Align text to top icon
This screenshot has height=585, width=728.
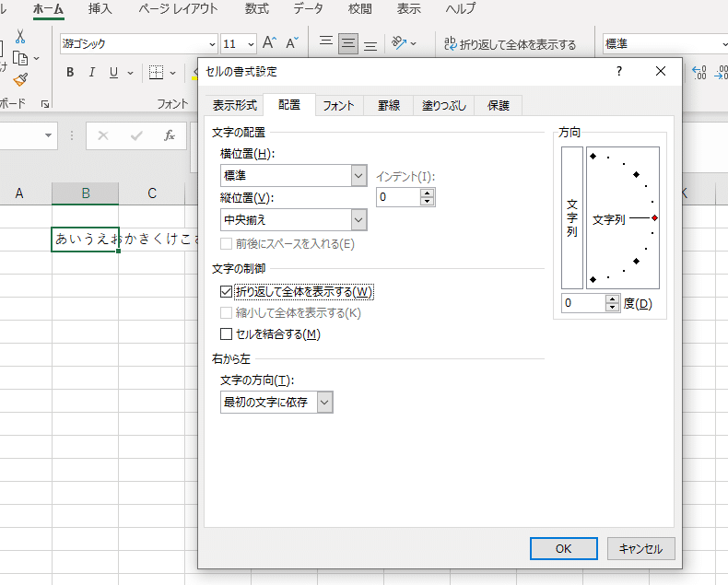coord(326,43)
